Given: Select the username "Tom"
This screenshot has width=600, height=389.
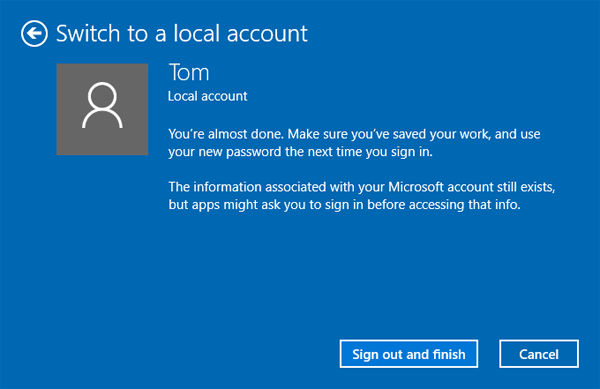Looking at the screenshot, I should tap(189, 72).
